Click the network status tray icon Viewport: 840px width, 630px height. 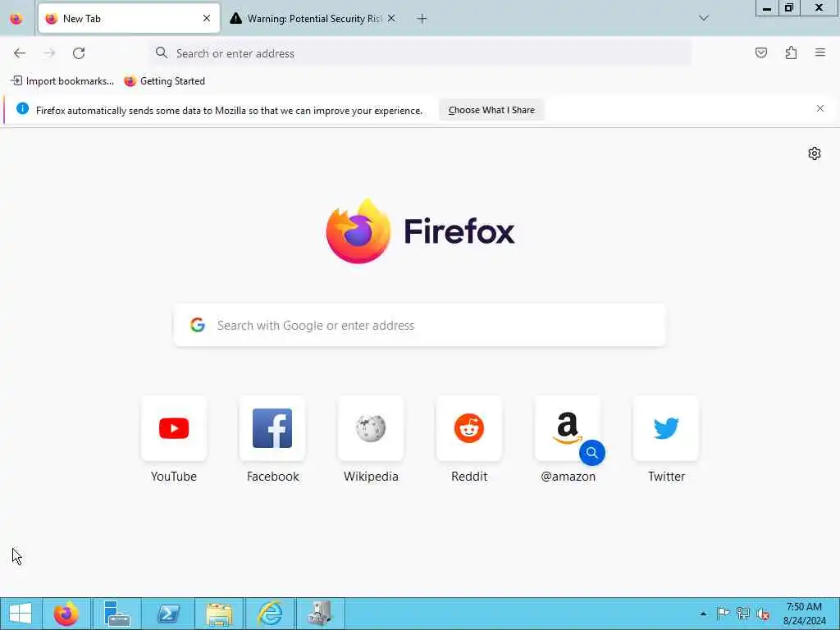coord(743,614)
